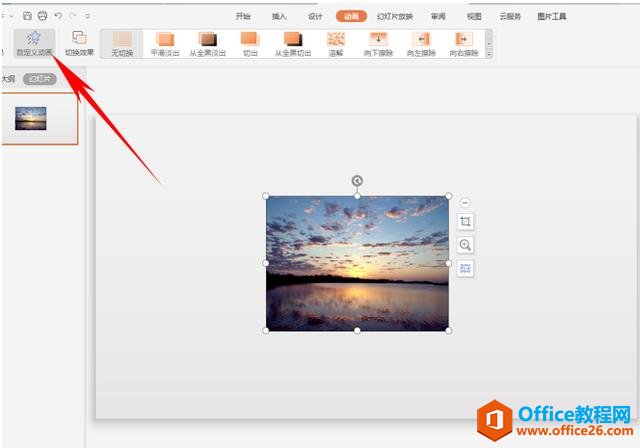Open the quick access toolbar customize dropdown
Viewport: 640px width, 448px height.
click(88, 16)
